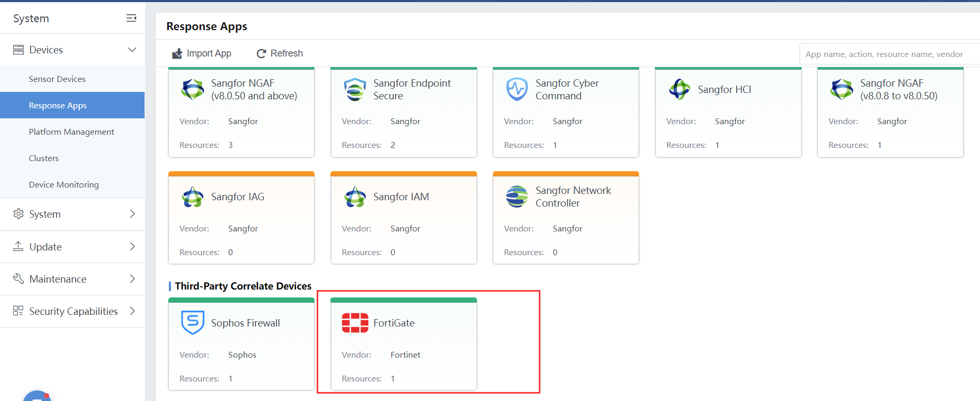Click the Import App button

click(x=202, y=53)
